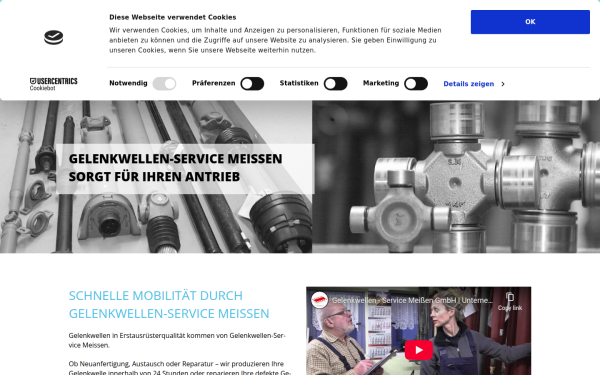Screen dimensions: 600x375
Task: Expand details with the chevron arrow
Action: (x=503, y=84)
